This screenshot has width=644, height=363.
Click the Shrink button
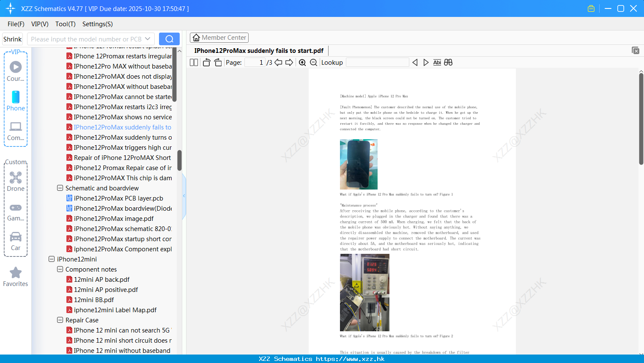(13, 39)
